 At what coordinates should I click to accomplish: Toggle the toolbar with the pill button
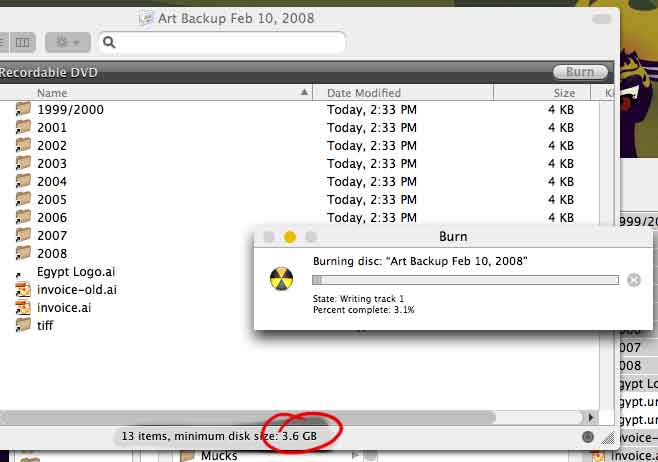point(601,18)
